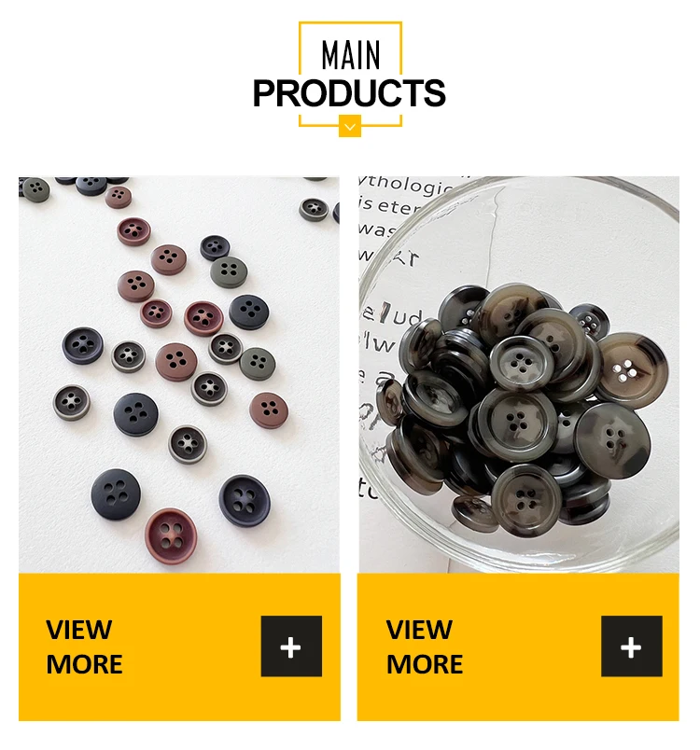
Task: Select the brown button with white holes in bowl
Action: [633, 370]
